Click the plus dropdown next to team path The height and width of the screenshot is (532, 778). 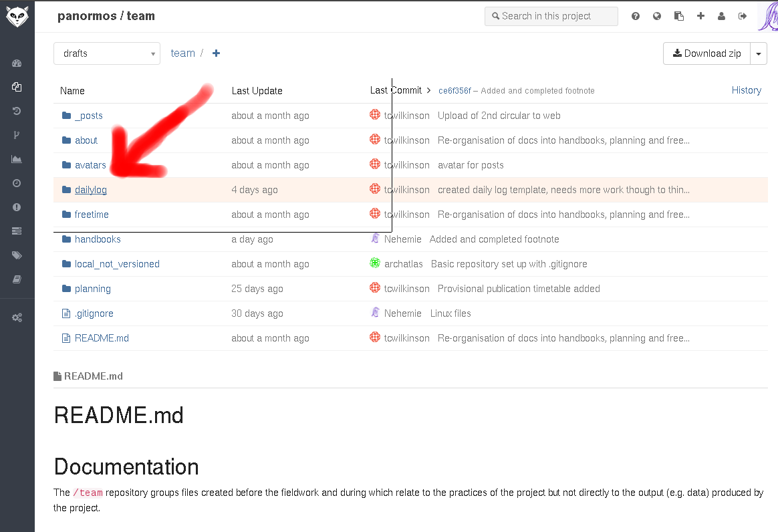tap(216, 53)
